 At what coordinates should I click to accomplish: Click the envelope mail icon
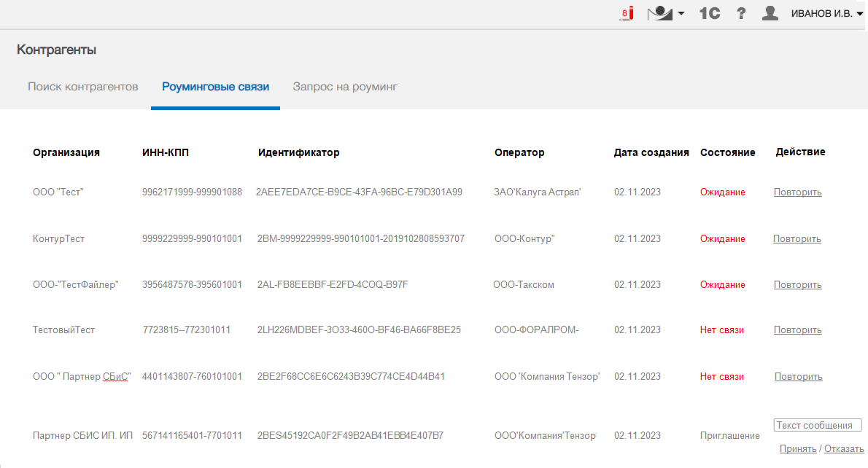(659, 13)
